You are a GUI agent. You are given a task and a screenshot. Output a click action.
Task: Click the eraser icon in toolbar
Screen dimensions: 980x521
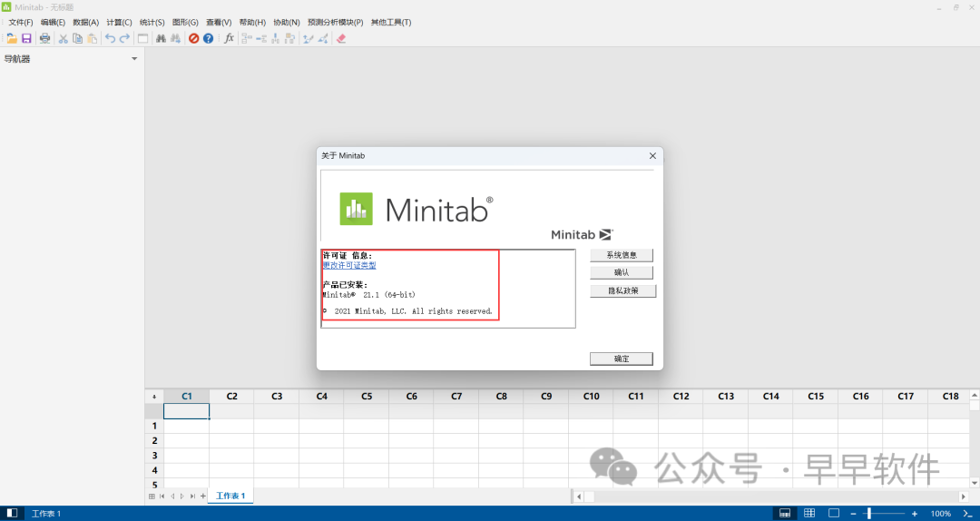pyautogui.click(x=341, y=38)
